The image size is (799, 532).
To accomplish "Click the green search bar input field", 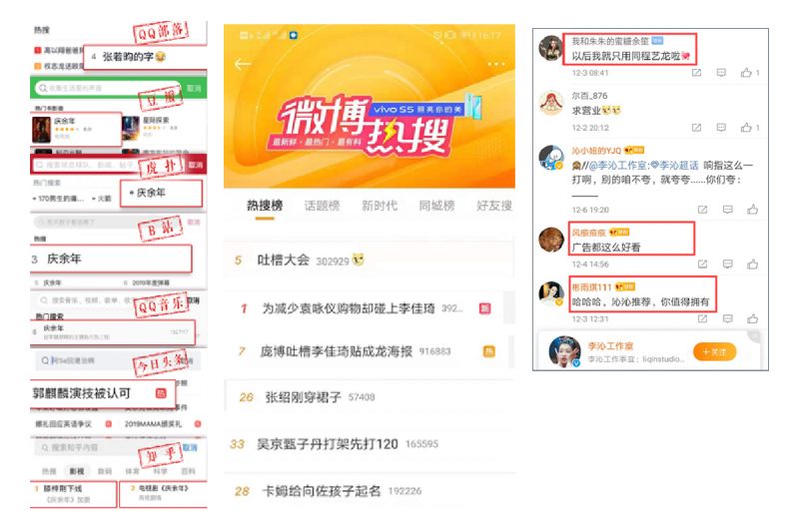I will (109, 88).
